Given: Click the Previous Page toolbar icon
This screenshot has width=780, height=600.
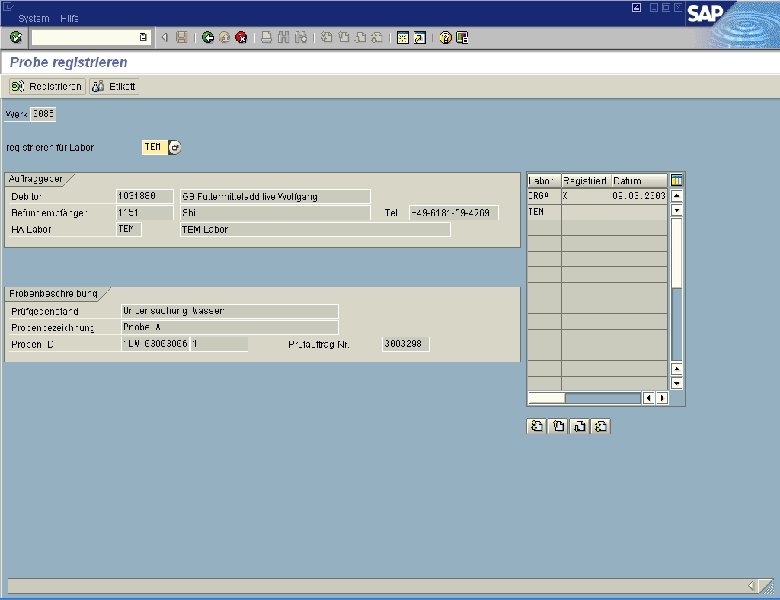Looking at the screenshot, I should [x=343, y=37].
